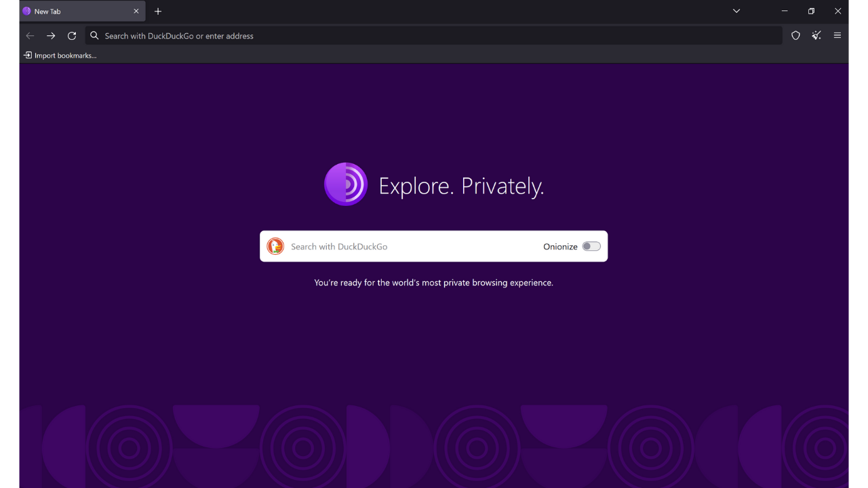
Task: Click the forward navigation arrow
Action: click(x=51, y=35)
